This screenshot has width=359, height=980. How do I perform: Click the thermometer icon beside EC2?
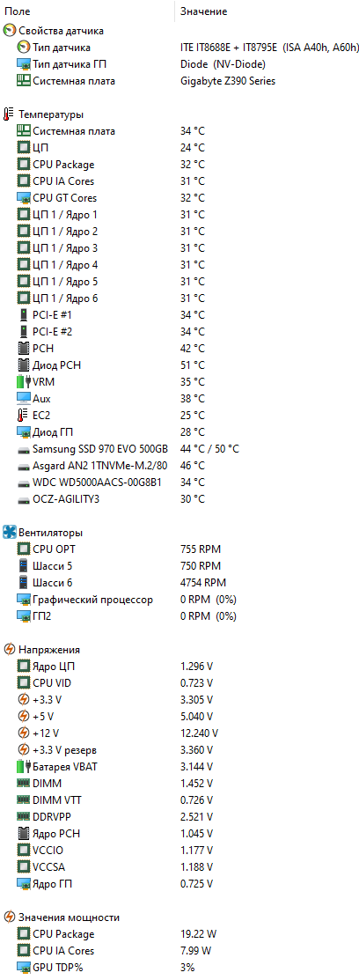pos(23,415)
